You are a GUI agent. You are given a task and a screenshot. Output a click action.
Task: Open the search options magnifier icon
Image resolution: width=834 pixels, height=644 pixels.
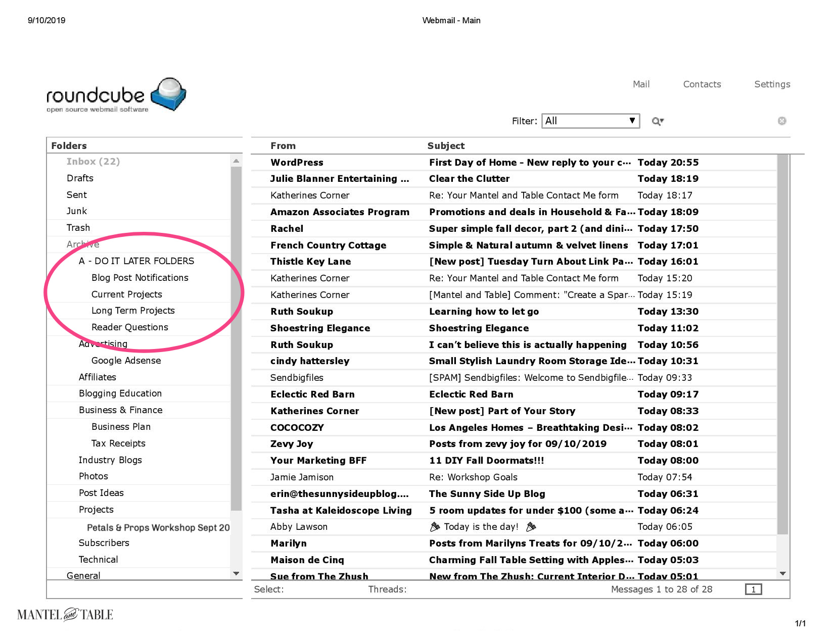pos(657,121)
